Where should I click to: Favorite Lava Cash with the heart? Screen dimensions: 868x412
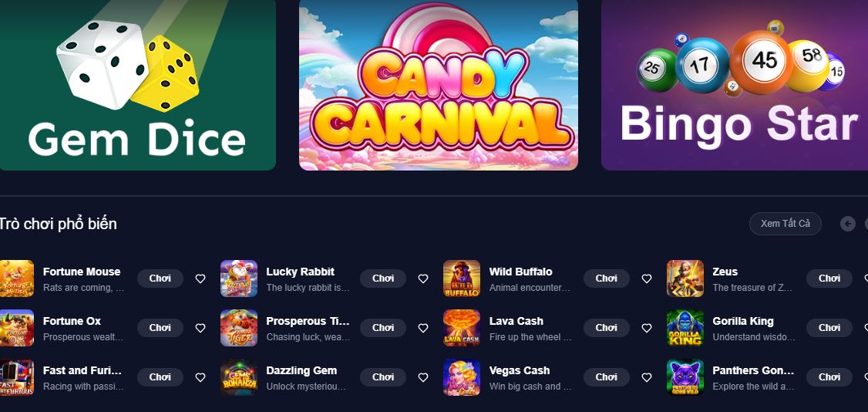click(647, 328)
